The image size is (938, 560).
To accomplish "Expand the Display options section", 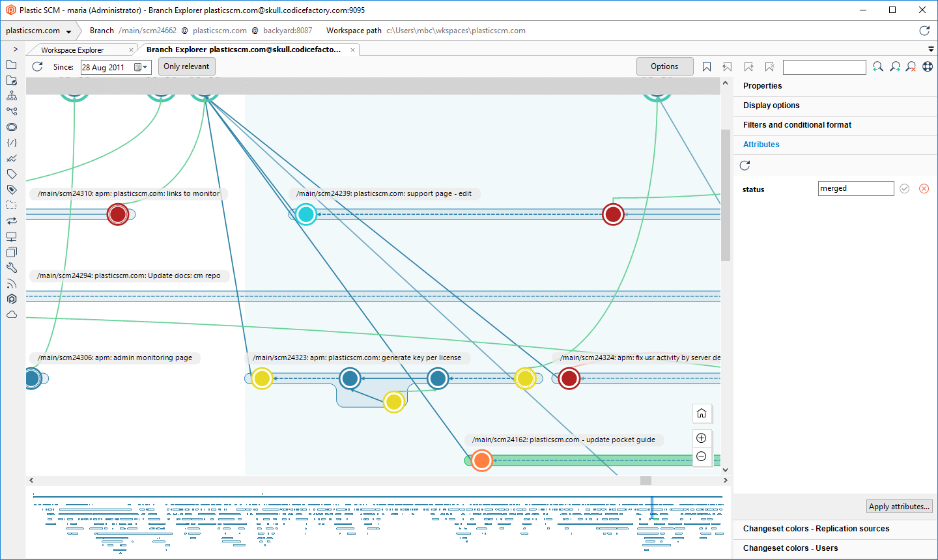I will pyautogui.click(x=835, y=105).
